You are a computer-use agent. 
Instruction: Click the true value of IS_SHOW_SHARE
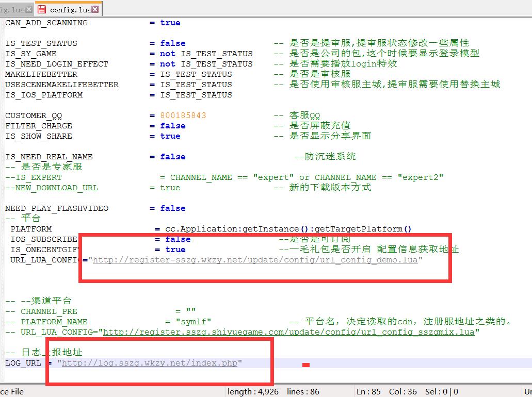170,136
